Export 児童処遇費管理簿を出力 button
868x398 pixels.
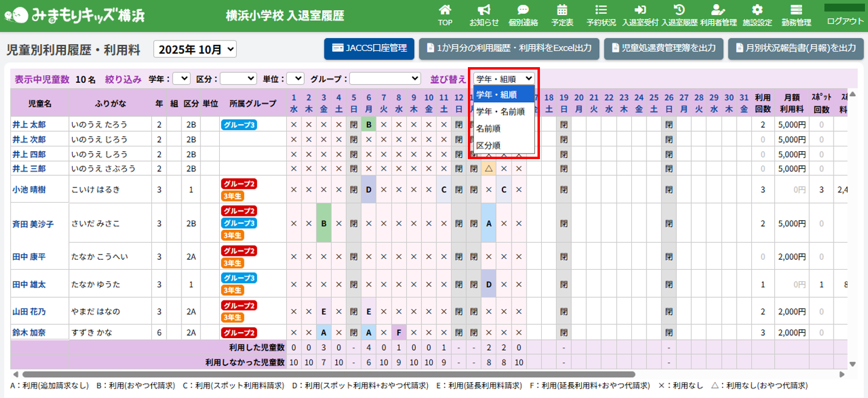tap(663, 48)
